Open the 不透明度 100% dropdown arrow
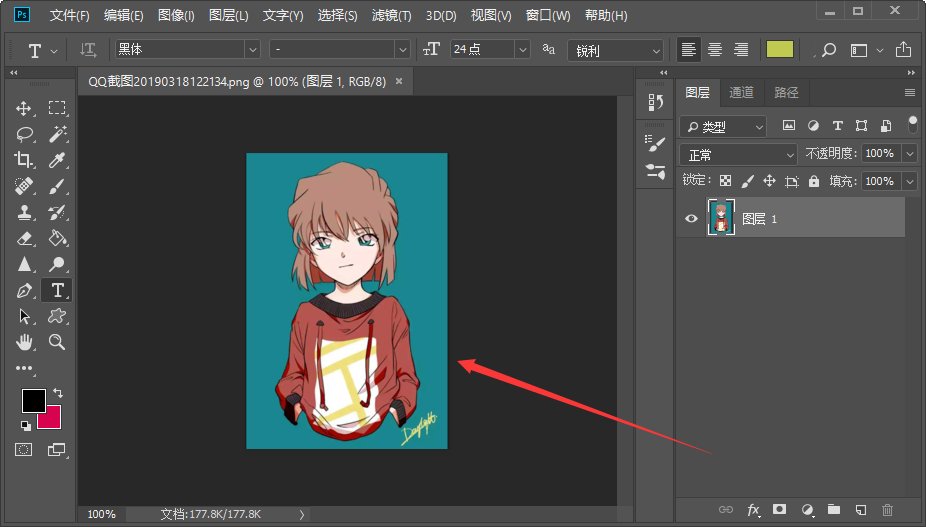 click(909, 154)
